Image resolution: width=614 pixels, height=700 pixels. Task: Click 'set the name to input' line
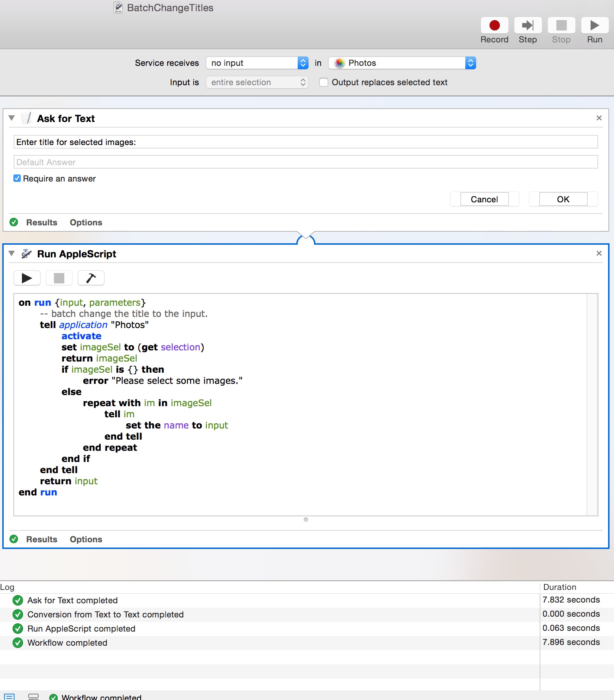point(177,425)
